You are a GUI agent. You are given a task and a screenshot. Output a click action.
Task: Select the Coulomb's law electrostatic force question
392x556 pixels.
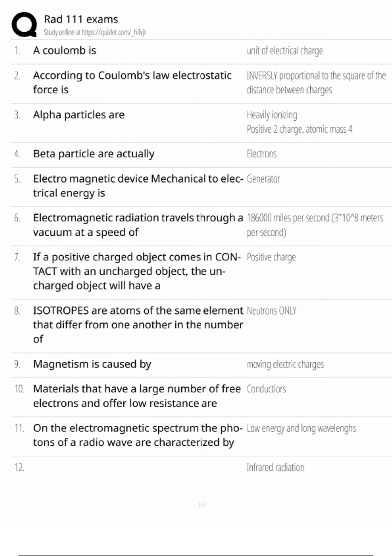(132, 82)
